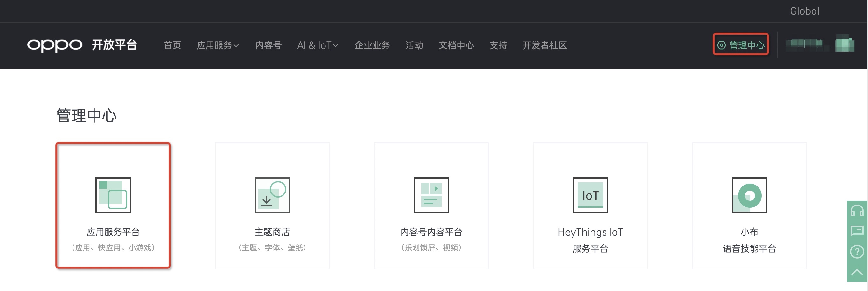Click the 管理中心 button
Image resolution: width=868 pixels, height=291 pixels.
point(741,44)
